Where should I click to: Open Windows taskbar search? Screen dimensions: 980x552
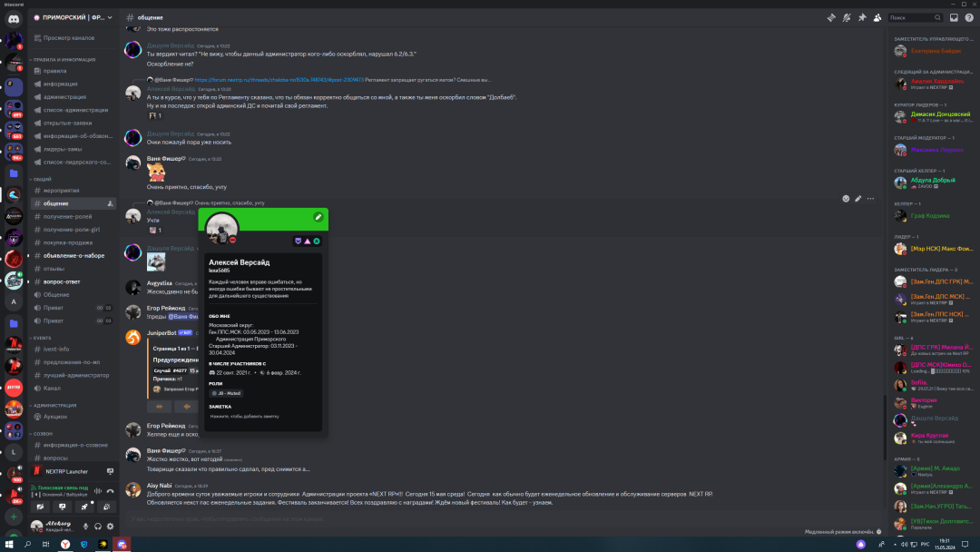(27, 545)
